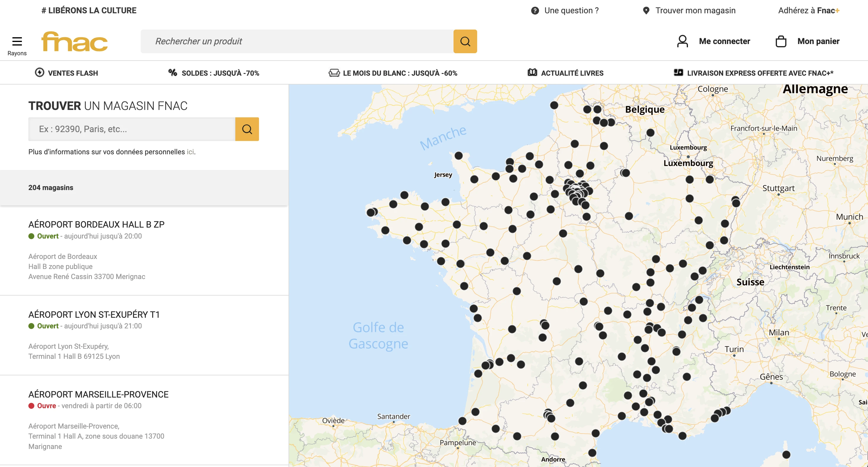The width and height of the screenshot is (868, 467).
Task: Click the question mark help icon
Action: 535,10
